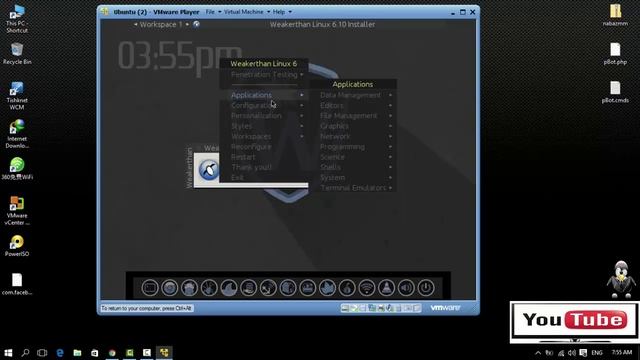Click the ENG language indicator

pos(597,353)
